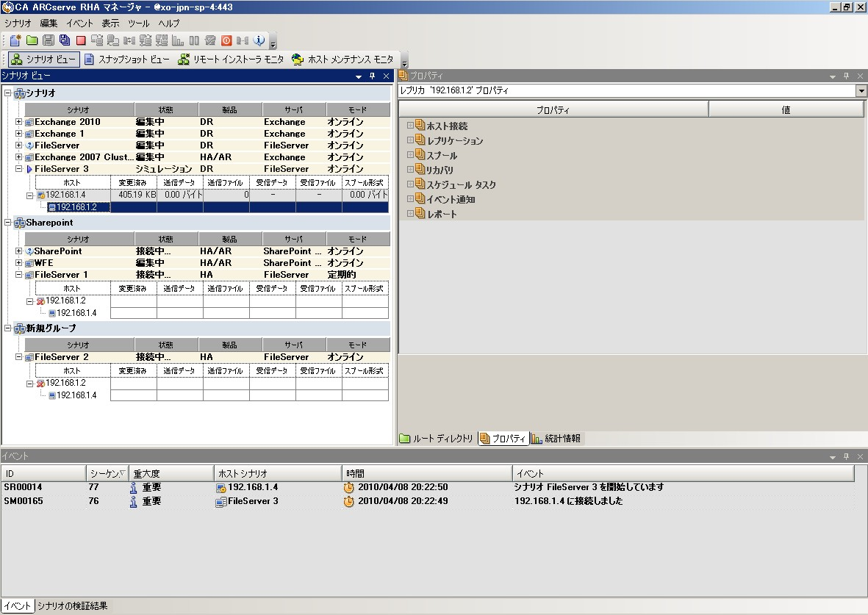The image size is (868, 615).
Task: Expand the Exchange 2010 scenario row
Action: click(19, 122)
